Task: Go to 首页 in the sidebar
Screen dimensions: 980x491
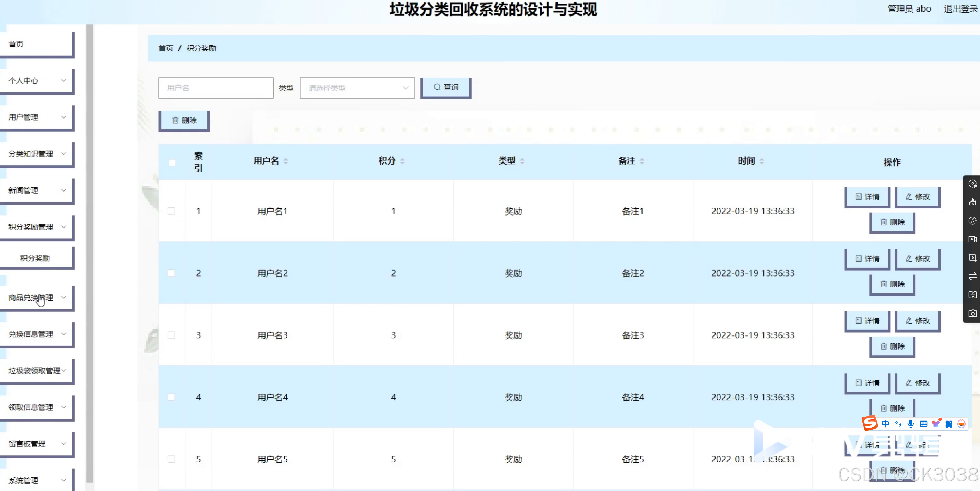Action: point(37,44)
